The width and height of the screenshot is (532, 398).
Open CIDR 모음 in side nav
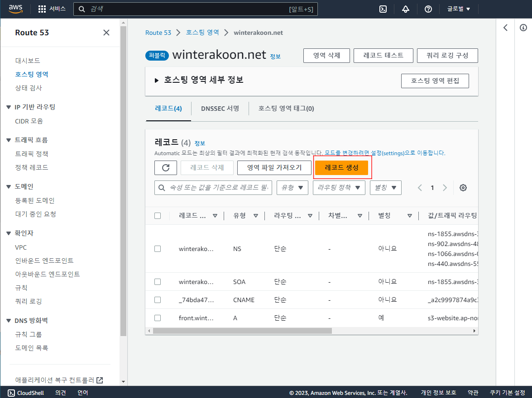pos(29,121)
